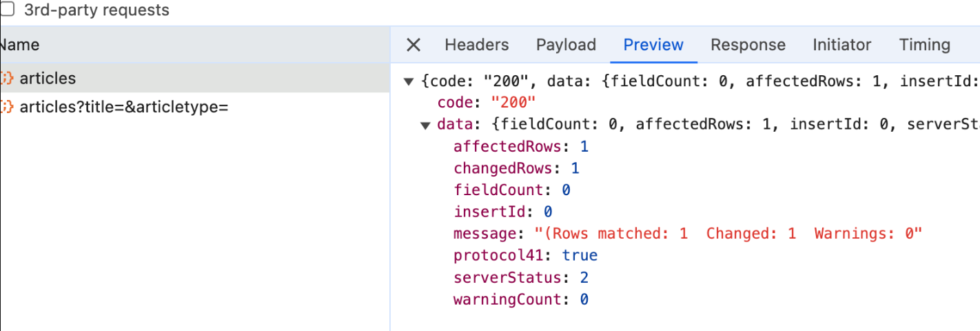Click the code "200" property line
Image resolution: width=980 pixels, height=331 pixels.
tap(487, 103)
